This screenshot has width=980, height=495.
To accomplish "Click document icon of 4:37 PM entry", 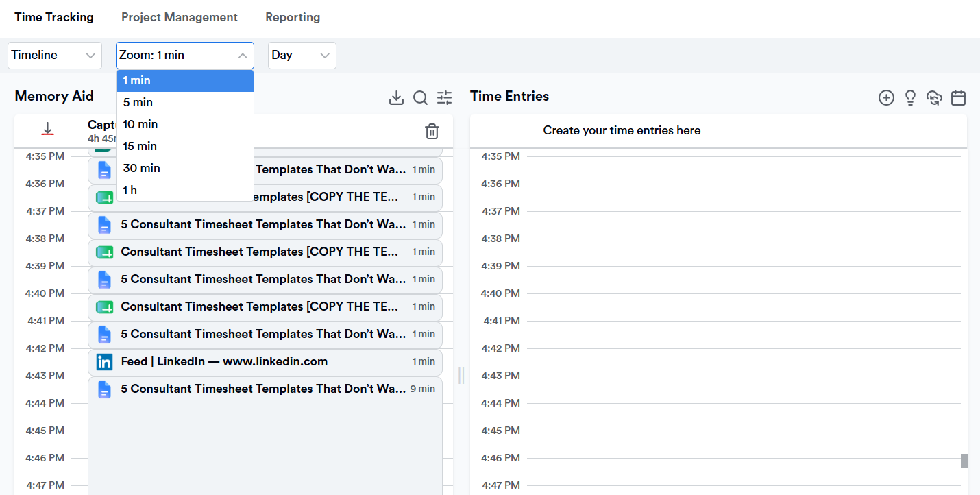I will click(104, 225).
